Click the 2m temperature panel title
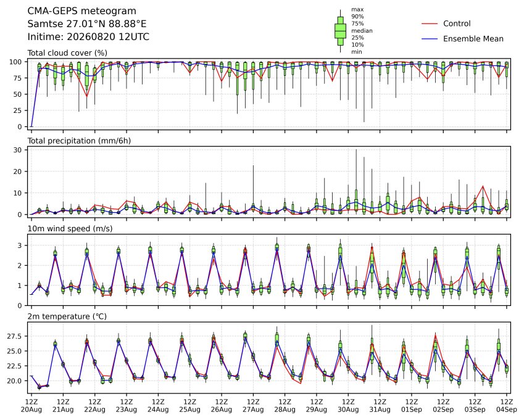This screenshot has height=420, width=524. (67, 316)
